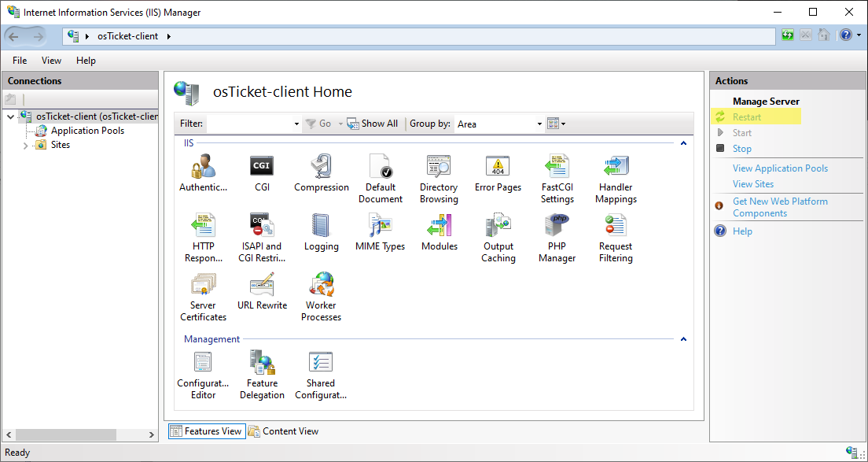Open the View menu
The image size is (868, 462).
click(51, 61)
